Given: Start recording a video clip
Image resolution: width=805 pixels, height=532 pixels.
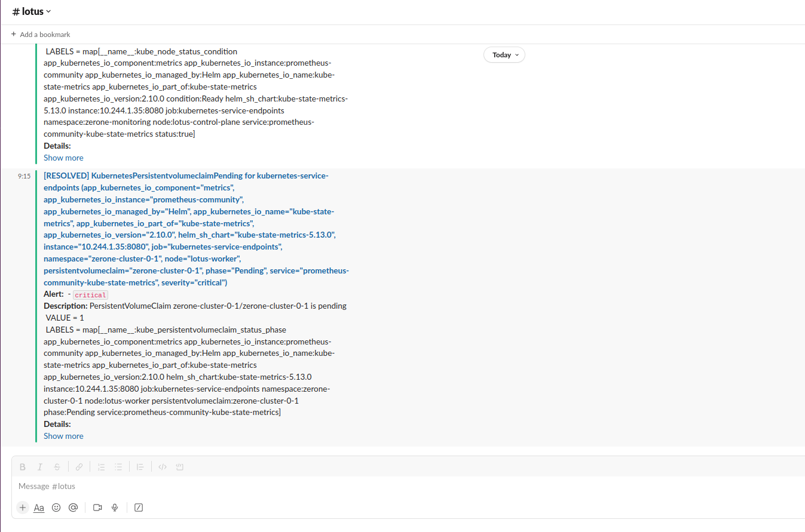Looking at the screenshot, I should (x=97, y=508).
